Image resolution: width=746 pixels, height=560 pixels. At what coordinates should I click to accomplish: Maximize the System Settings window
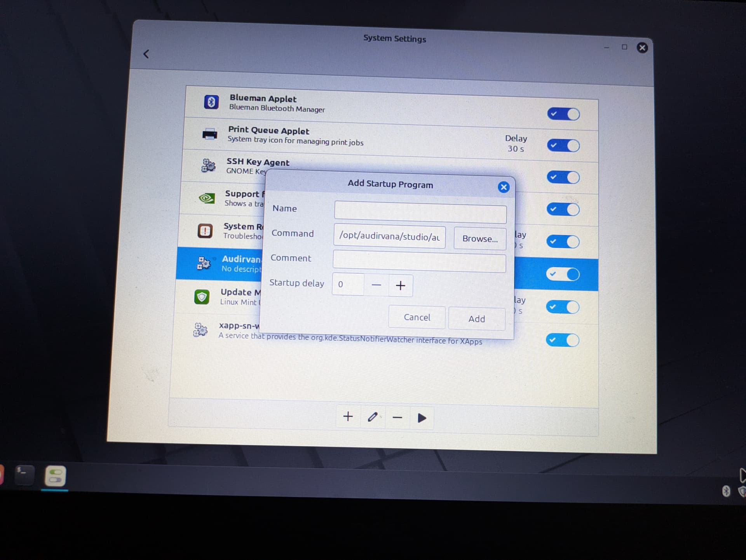[624, 47]
